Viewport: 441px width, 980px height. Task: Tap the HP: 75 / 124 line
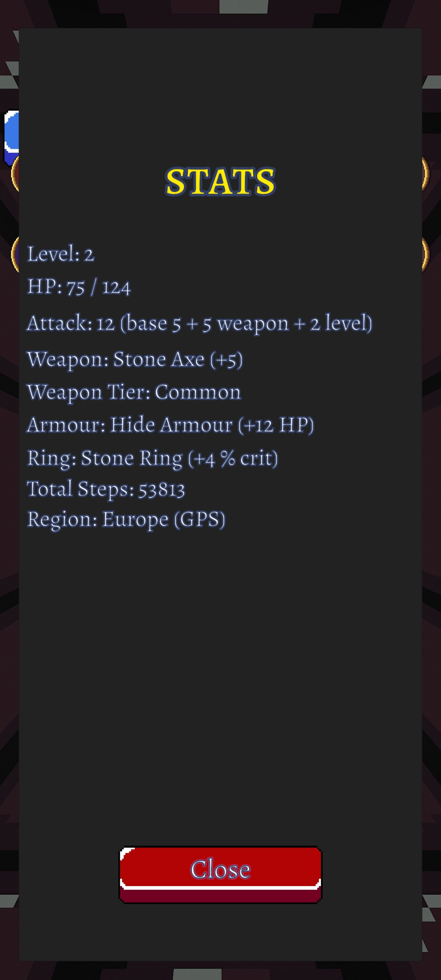[79, 287]
